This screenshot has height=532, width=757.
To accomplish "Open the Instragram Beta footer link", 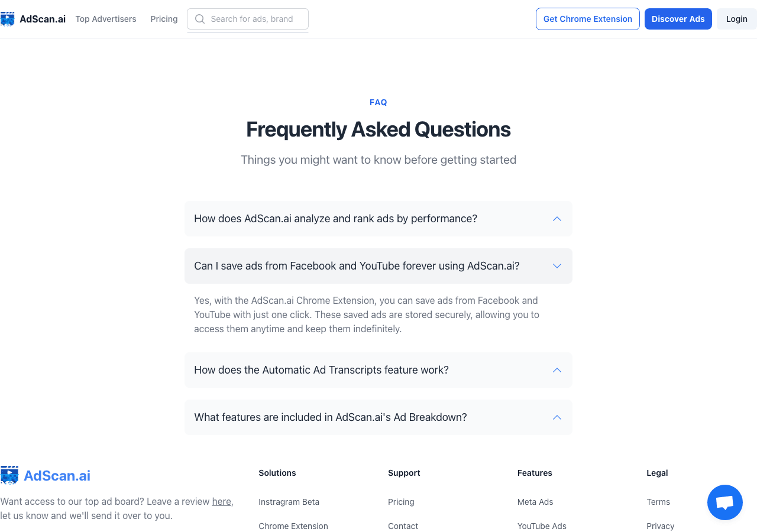I will (289, 502).
